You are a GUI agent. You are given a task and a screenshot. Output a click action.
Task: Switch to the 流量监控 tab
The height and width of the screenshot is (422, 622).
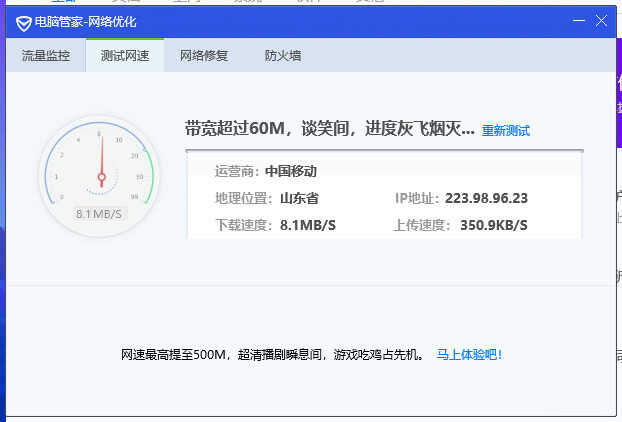point(46,56)
